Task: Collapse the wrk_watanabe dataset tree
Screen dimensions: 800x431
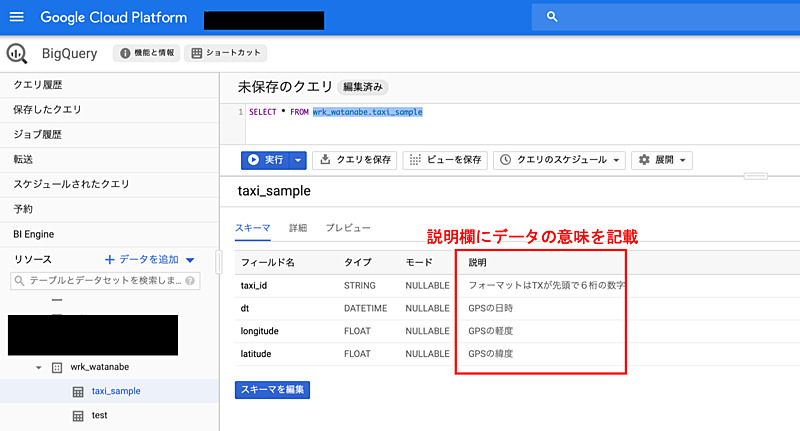Action: [x=38, y=367]
